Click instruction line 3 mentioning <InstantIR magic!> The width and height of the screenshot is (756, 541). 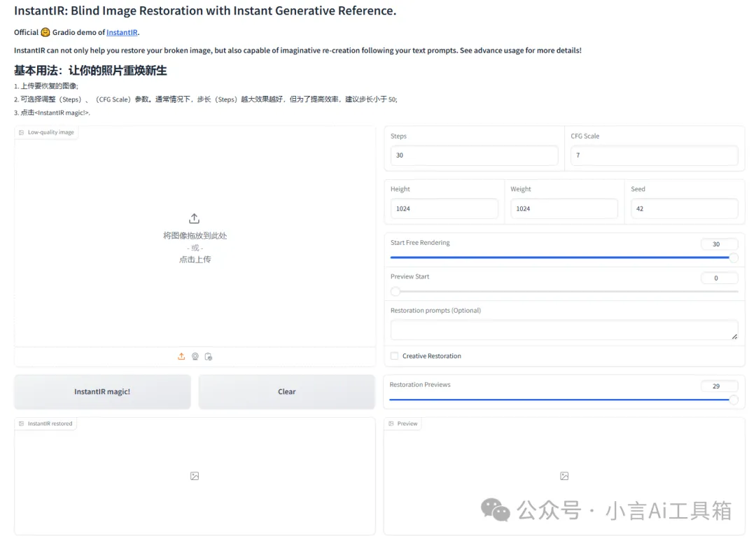[x=52, y=113]
